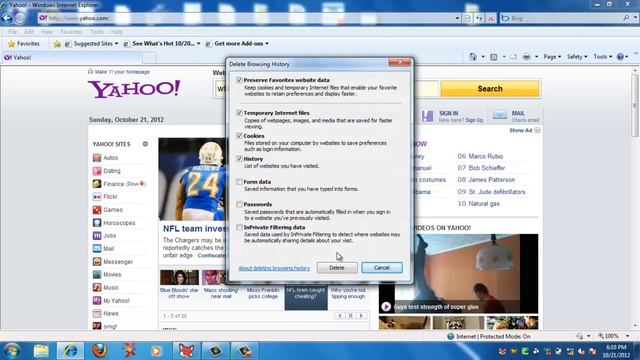Play the super glue video

(x=386, y=307)
